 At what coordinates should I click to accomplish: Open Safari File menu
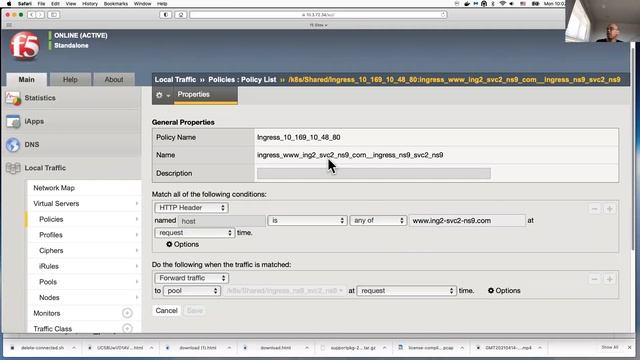(x=41, y=4)
